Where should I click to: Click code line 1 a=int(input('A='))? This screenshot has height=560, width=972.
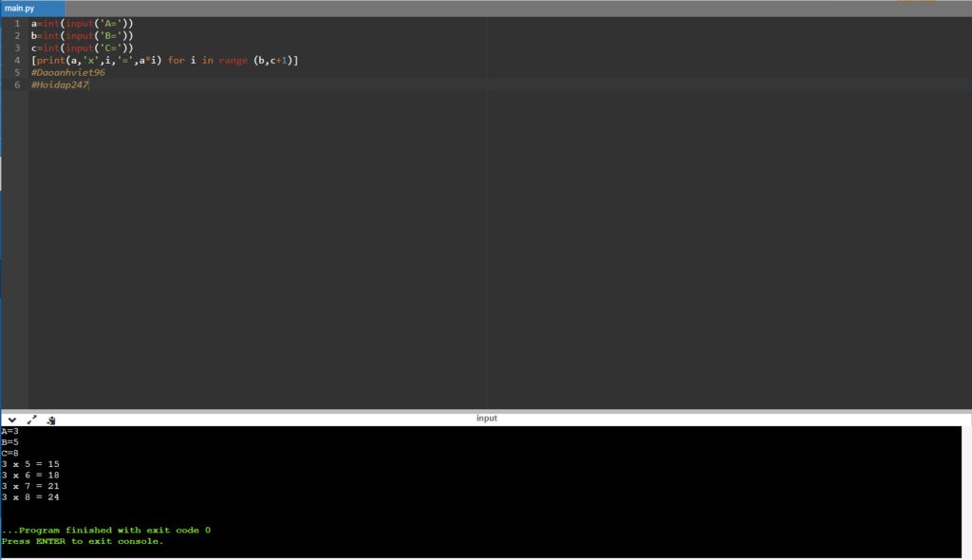(82, 24)
